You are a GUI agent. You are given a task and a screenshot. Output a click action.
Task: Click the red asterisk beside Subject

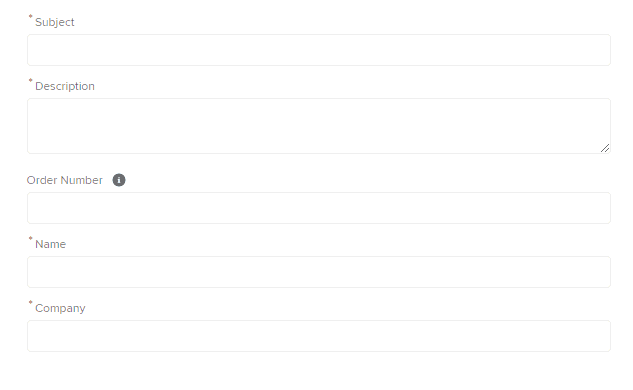[30, 16]
